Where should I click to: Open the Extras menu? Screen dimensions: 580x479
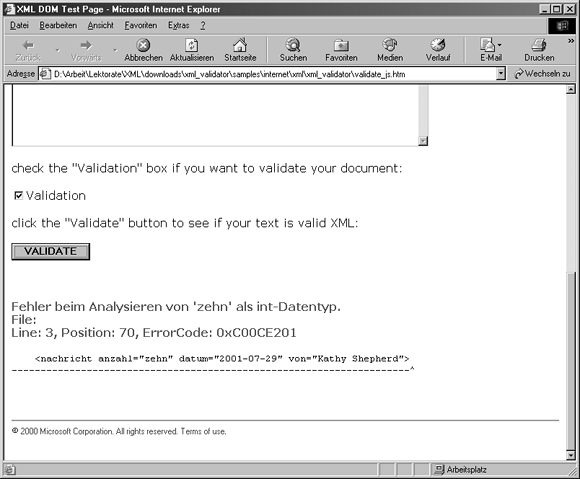click(x=178, y=26)
